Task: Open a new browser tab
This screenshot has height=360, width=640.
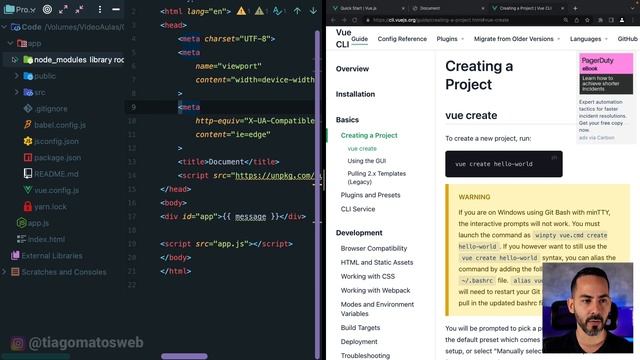Action: pyautogui.click(x=575, y=8)
